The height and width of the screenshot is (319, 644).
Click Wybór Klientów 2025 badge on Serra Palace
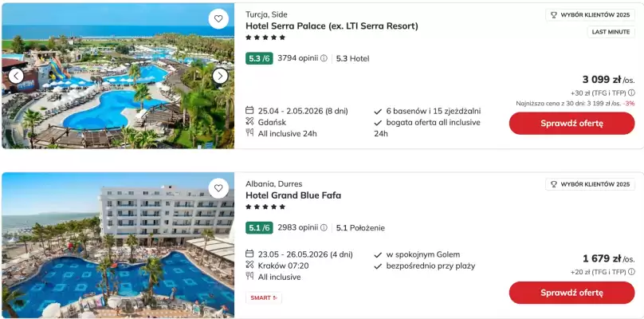(x=590, y=14)
